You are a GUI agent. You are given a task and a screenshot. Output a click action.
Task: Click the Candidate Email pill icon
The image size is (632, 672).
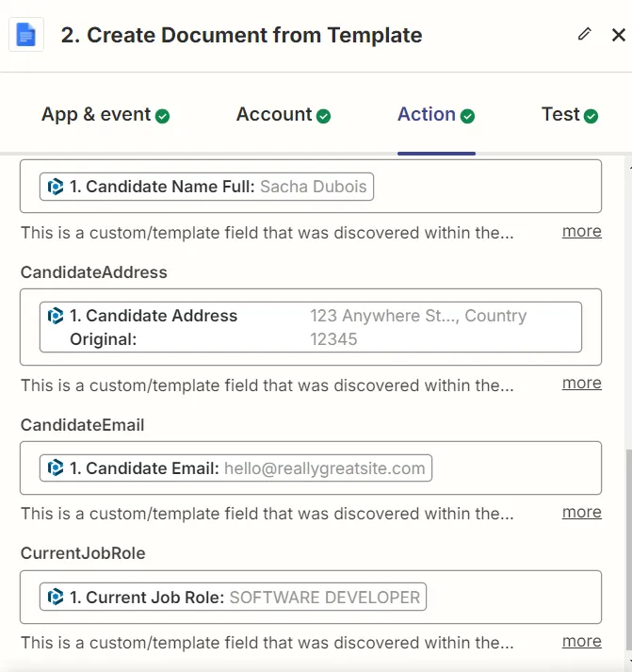tap(56, 468)
